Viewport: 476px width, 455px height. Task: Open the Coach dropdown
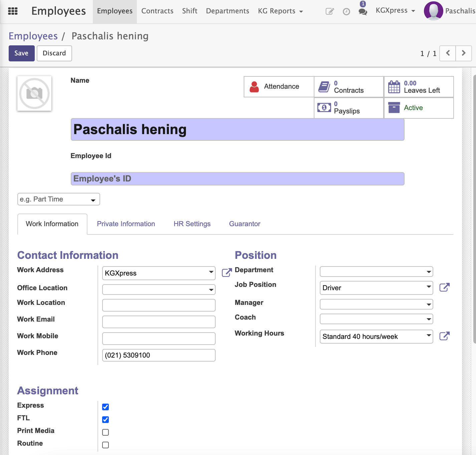[376, 319]
